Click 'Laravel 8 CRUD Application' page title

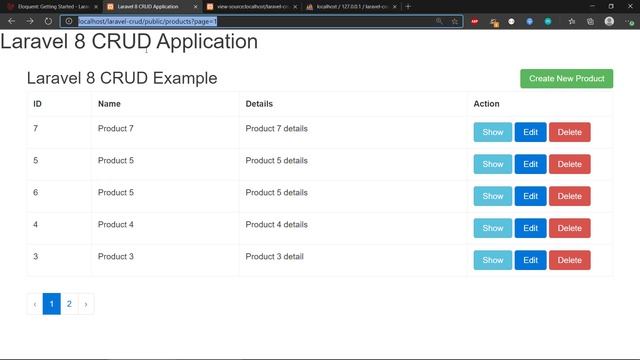point(129,41)
